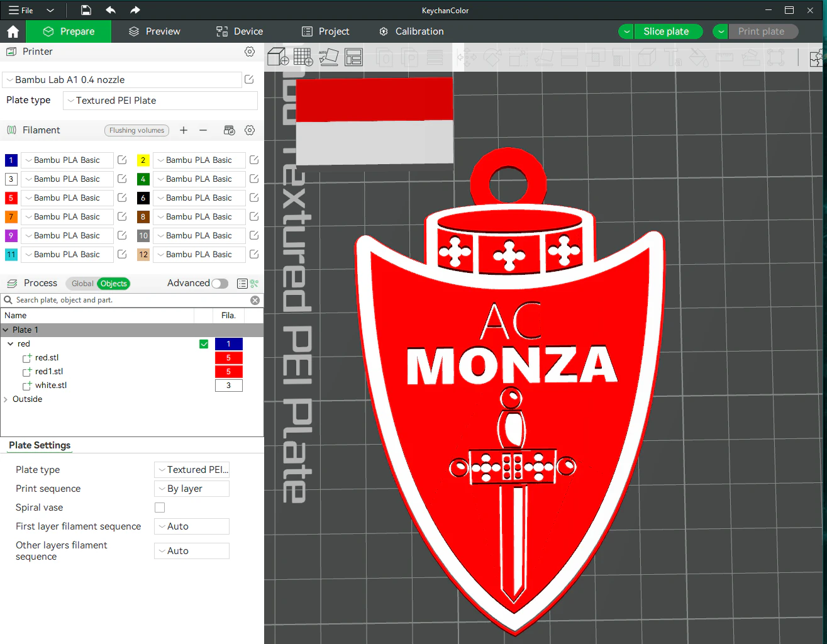Select red1.stl in object list

[49, 372]
